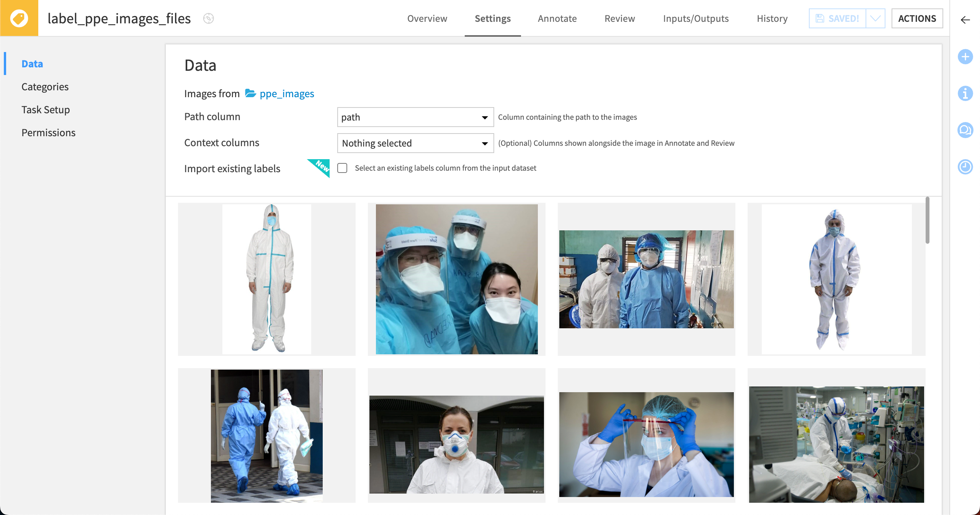Click the yellow tag icon of the labeling task
This screenshot has width=980, height=515.
(x=19, y=17)
